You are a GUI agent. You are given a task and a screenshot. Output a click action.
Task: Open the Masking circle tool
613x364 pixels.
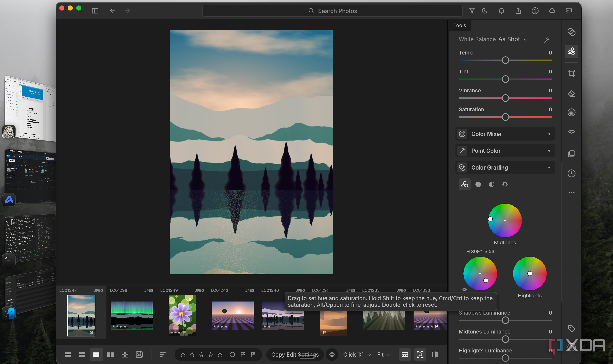(x=571, y=112)
